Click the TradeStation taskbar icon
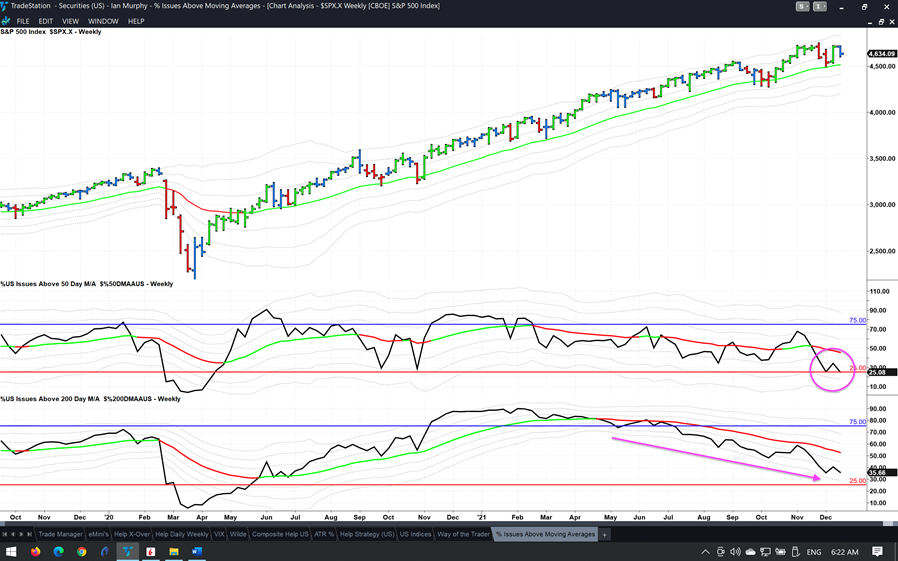 pyautogui.click(x=127, y=551)
